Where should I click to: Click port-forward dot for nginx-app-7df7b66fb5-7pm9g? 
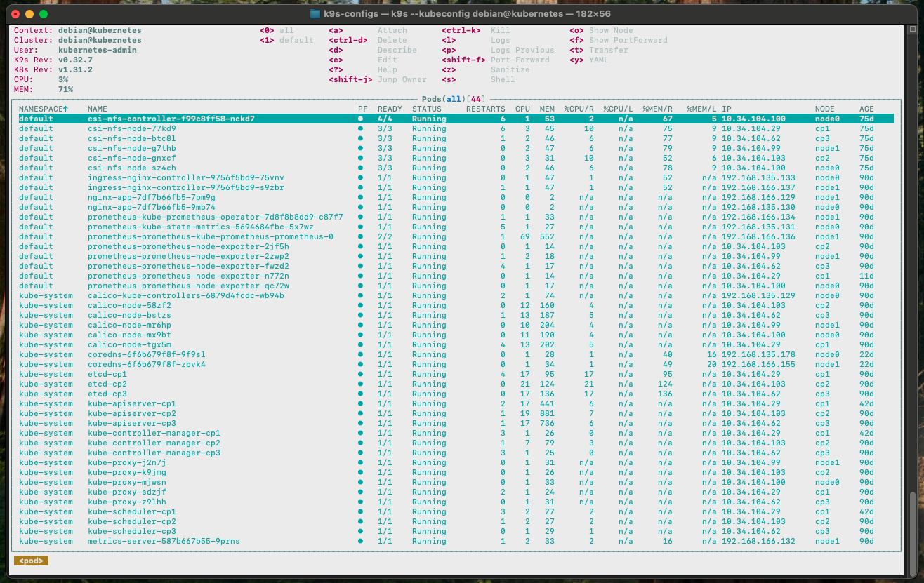(361, 198)
